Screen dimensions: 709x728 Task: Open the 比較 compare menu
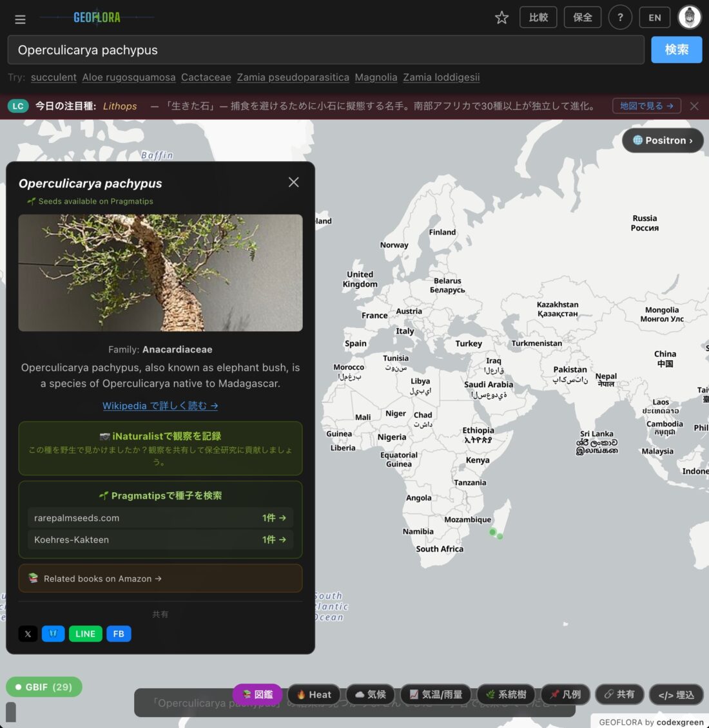click(538, 17)
